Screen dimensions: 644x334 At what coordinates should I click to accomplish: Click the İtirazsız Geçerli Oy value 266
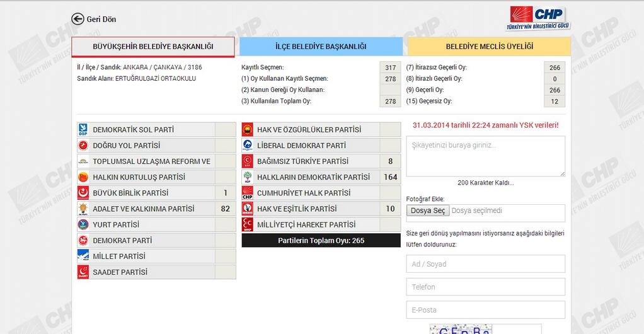tap(555, 67)
